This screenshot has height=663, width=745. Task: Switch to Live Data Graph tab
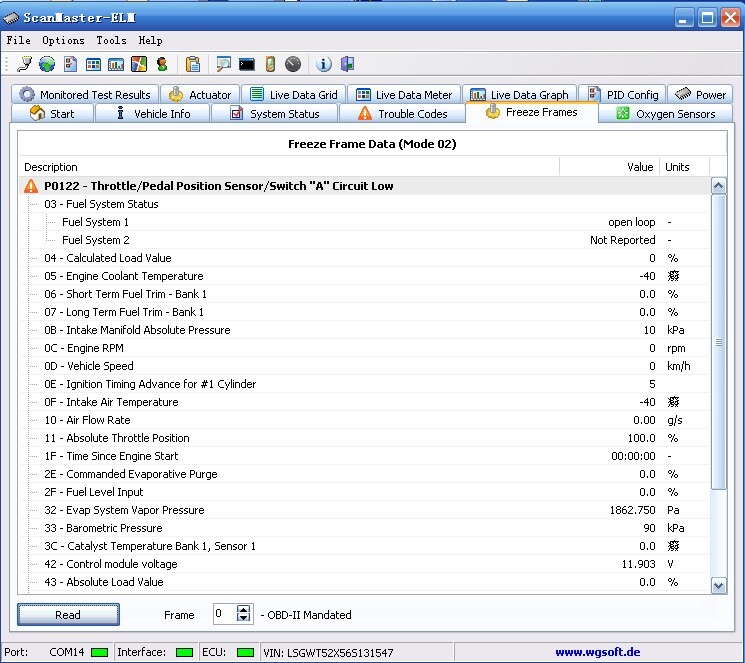(520, 95)
